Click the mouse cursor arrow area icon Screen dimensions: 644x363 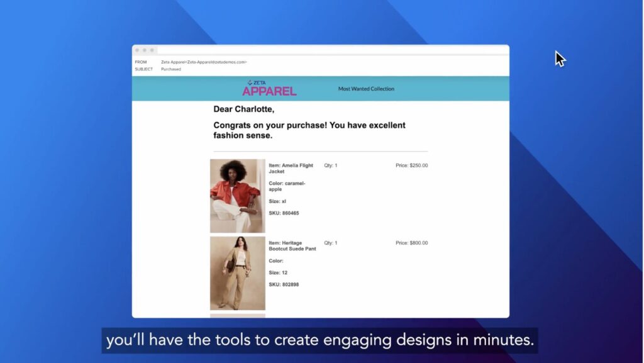pyautogui.click(x=558, y=58)
